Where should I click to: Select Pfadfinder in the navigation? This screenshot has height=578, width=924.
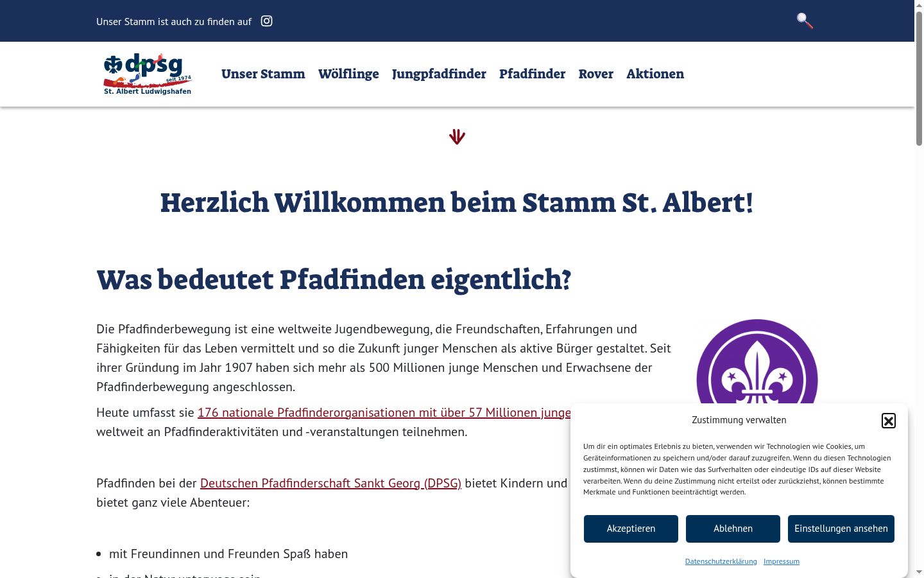532,74
